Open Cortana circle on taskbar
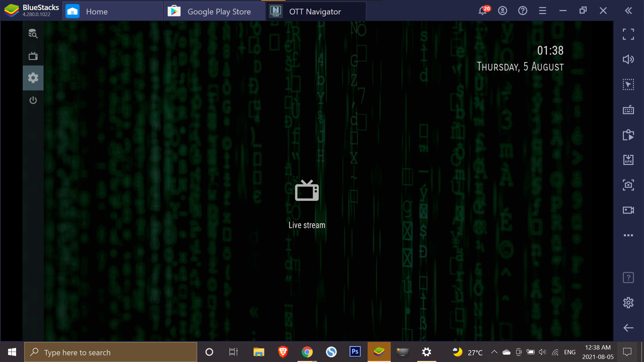Screen dimensions: 644x362 (x=209, y=352)
